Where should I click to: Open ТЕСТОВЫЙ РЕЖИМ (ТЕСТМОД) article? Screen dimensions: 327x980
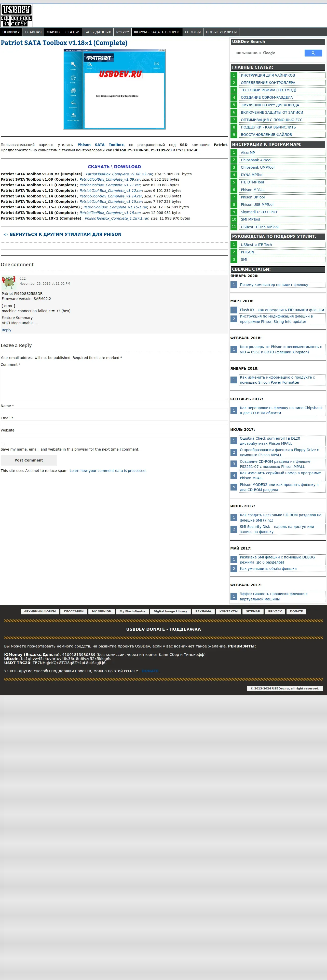coord(282,90)
